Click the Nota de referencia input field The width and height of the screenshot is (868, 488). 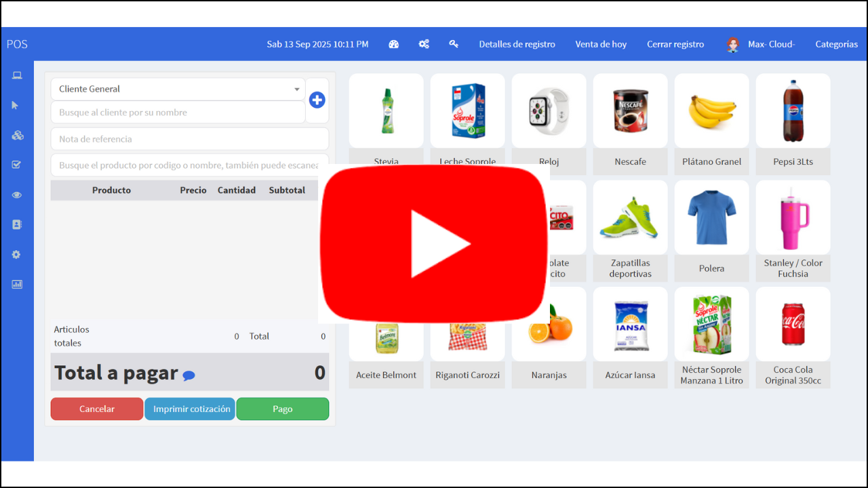[x=189, y=139]
